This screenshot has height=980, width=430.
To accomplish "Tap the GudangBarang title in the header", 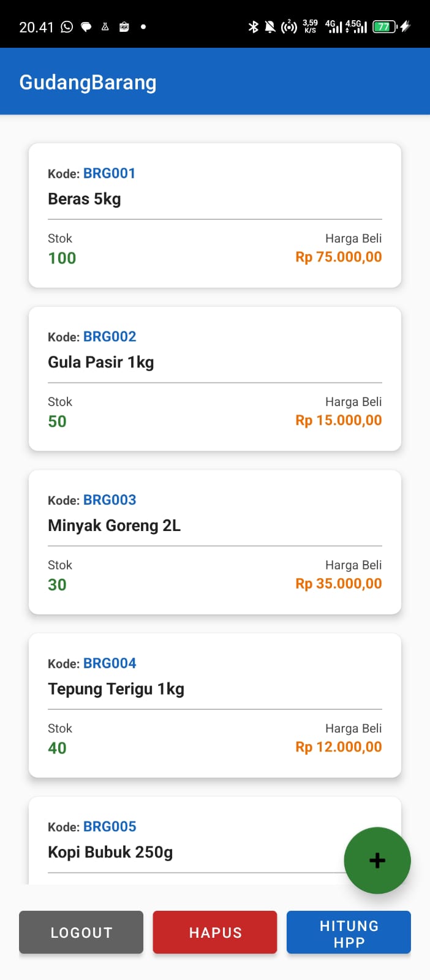I will [88, 81].
